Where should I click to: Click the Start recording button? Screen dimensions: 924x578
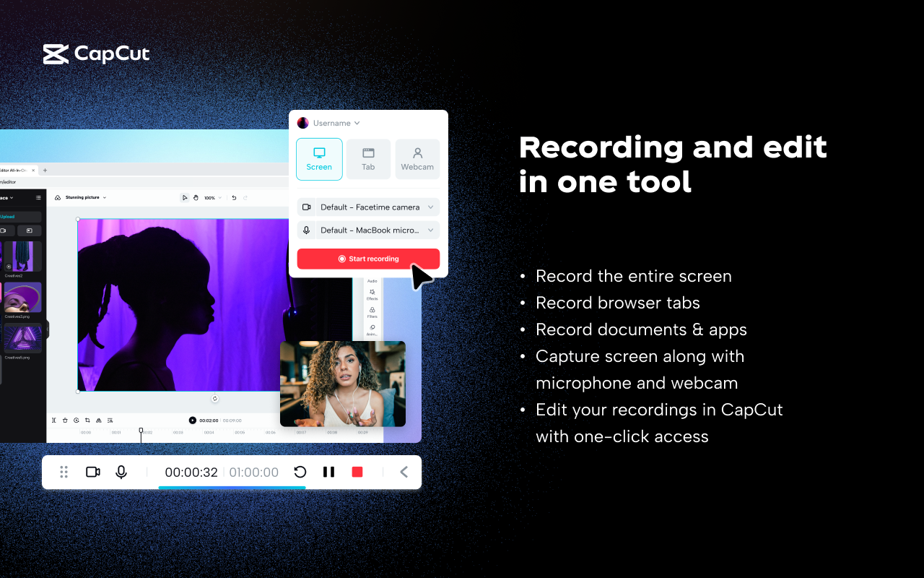tap(368, 259)
